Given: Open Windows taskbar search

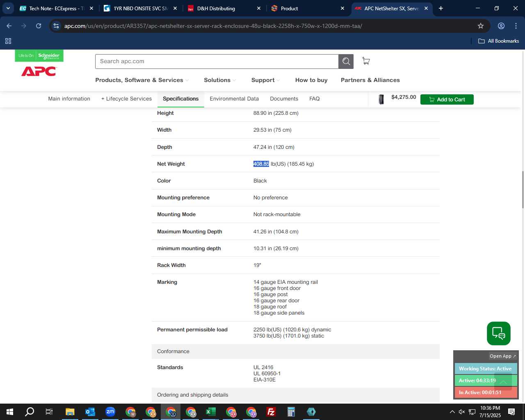Looking at the screenshot, I should tap(30, 412).
